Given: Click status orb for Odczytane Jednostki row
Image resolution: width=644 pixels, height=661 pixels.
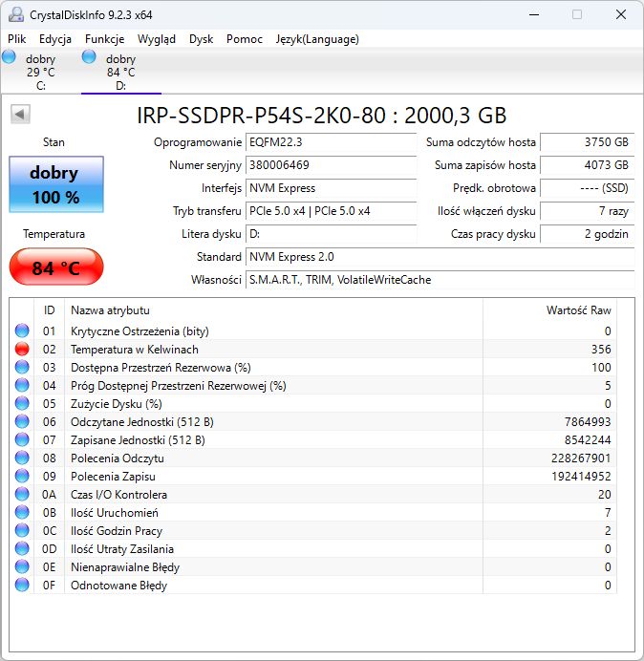Looking at the screenshot, I should pos(22,421).
